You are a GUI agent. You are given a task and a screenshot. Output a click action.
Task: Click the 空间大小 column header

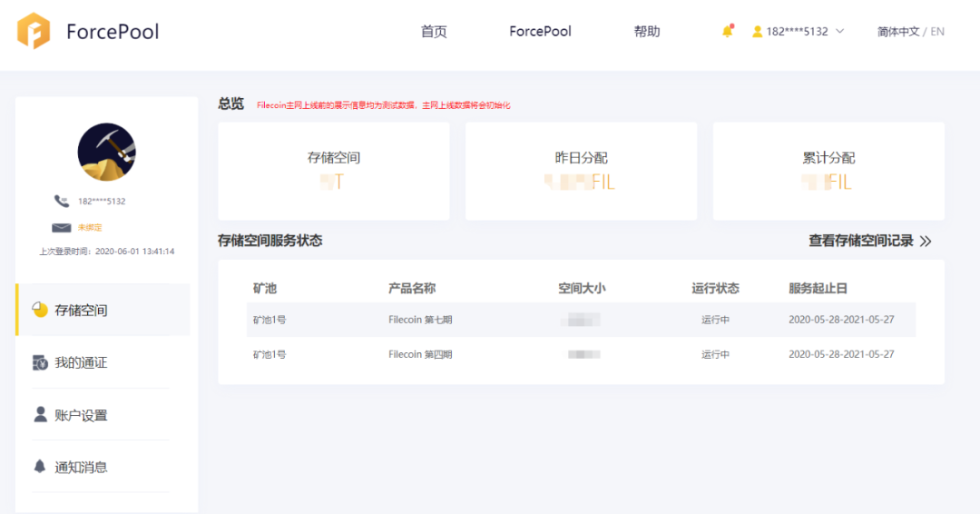[582, 288]
